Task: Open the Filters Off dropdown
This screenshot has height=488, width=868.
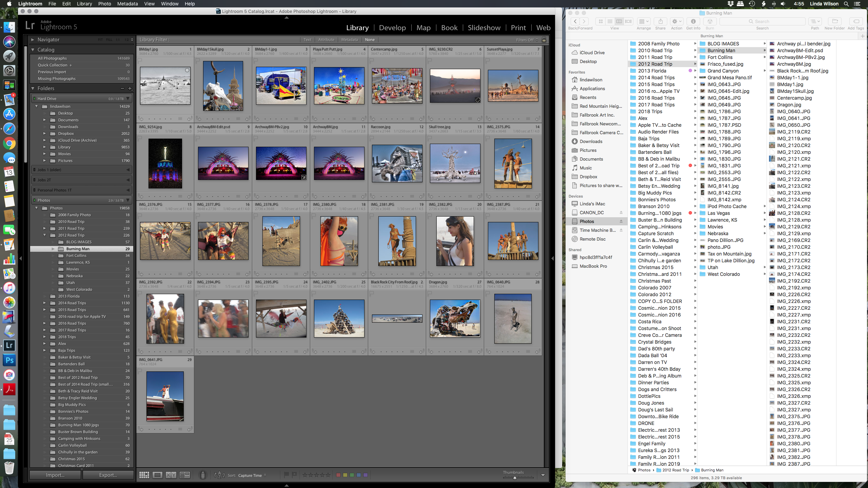Action: (x=527, y=40)
